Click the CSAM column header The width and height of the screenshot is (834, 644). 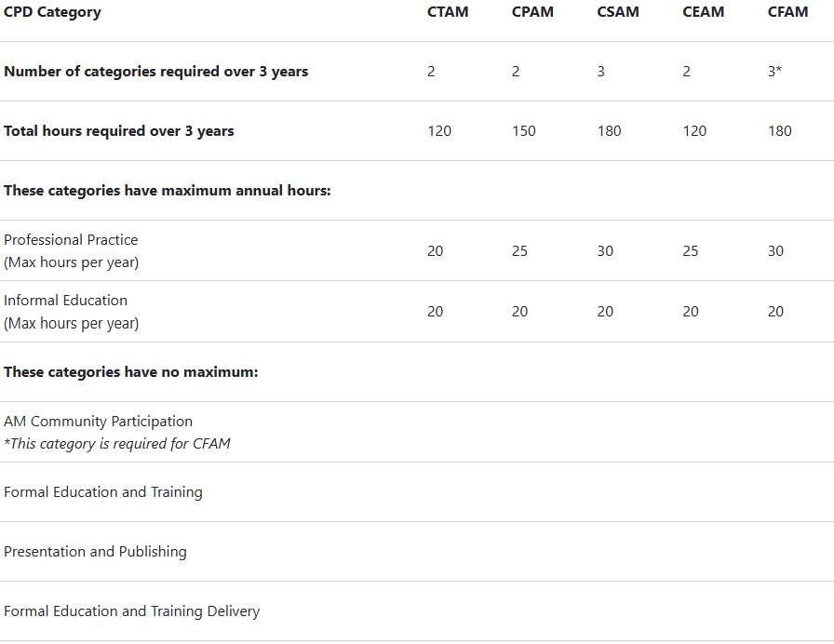coord(618,12)
